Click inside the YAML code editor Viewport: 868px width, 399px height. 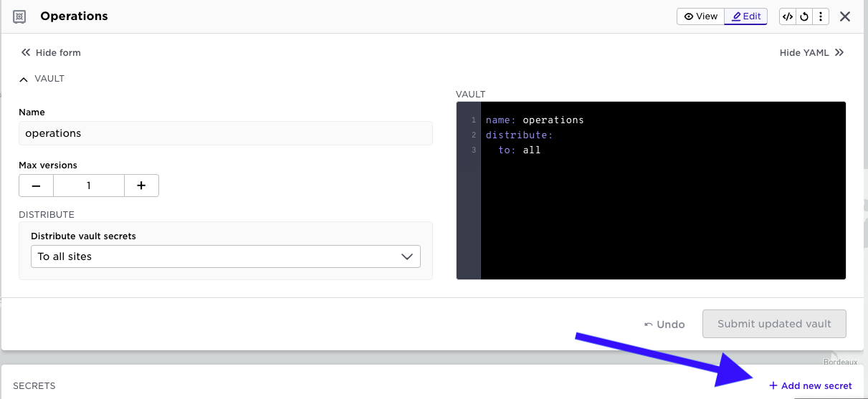click(662, 215)
